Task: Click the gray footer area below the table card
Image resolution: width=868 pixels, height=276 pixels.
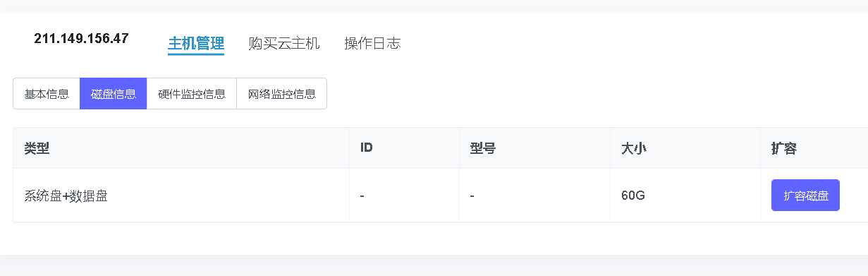Action: (434, 265)
